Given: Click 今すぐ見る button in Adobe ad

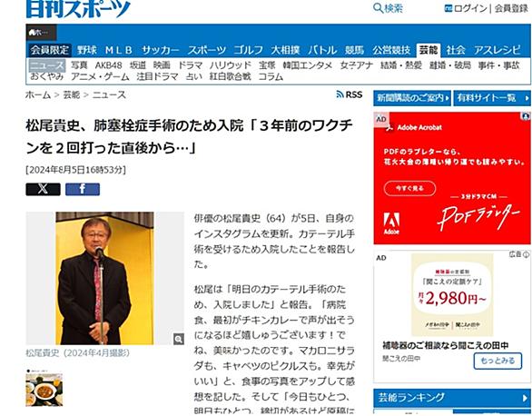Looking at the screenshot, I should click(x=409, y=188).
